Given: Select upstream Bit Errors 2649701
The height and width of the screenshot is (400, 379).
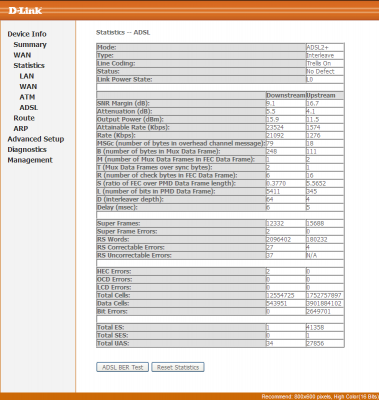Looking at the screenshot, I should click(318, 312).
